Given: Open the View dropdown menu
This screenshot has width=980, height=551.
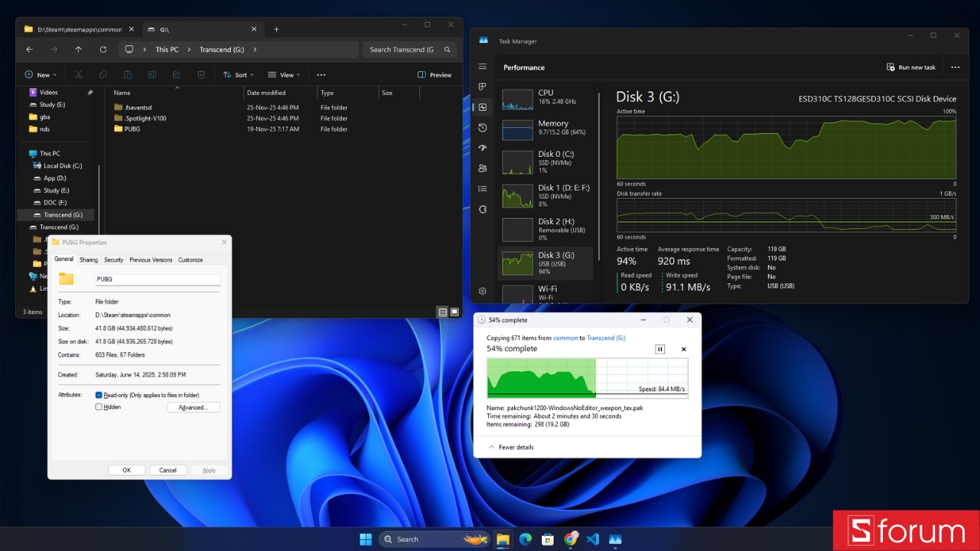Looking at the screenshot, I should pyautogui.click(x=283, y=75).
